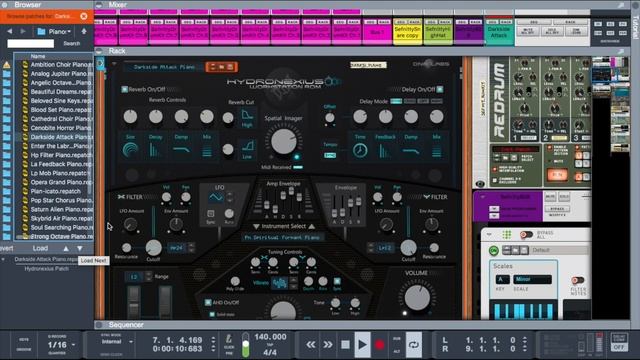
Task: Toggle Filter Notes switch
Action: pyautogui.click(x=577, y=280)
